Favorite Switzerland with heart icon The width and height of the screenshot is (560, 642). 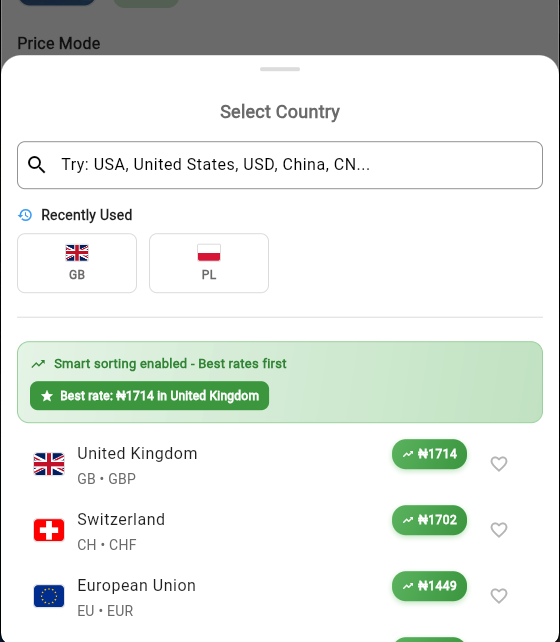(499, 530)
